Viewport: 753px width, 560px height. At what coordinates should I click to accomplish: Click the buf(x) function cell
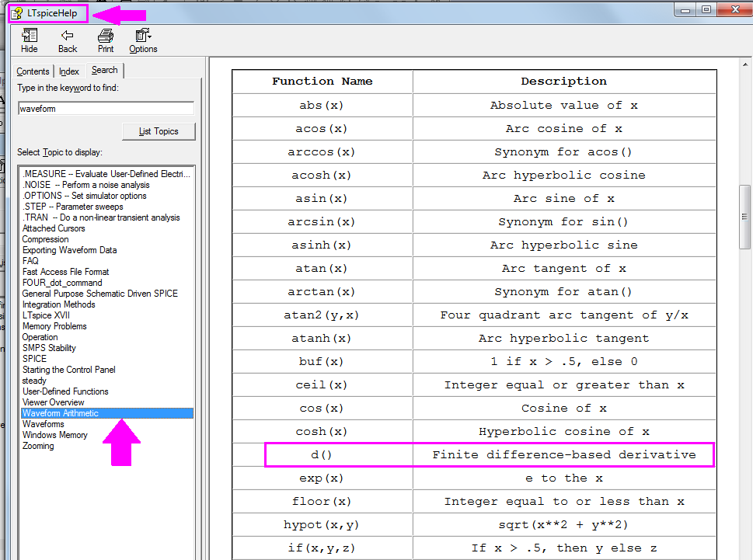322,361
